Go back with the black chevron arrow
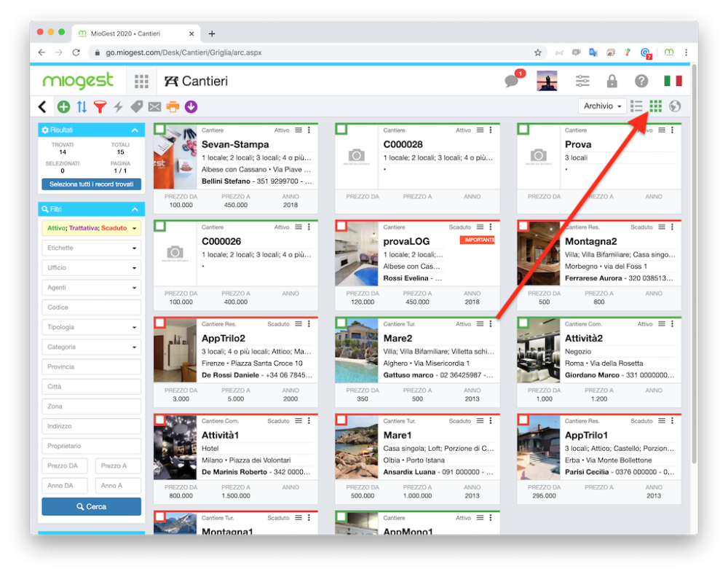 point(42,107)
